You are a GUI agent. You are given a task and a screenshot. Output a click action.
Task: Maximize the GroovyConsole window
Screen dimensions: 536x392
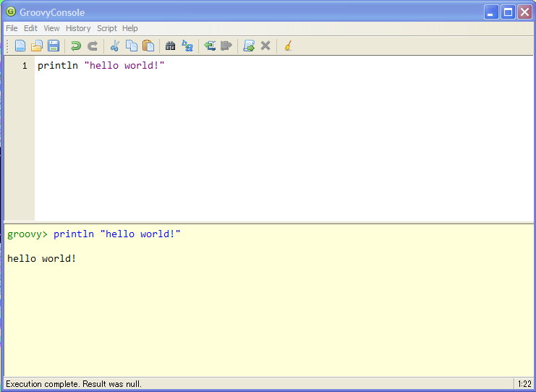coord(508,12)
